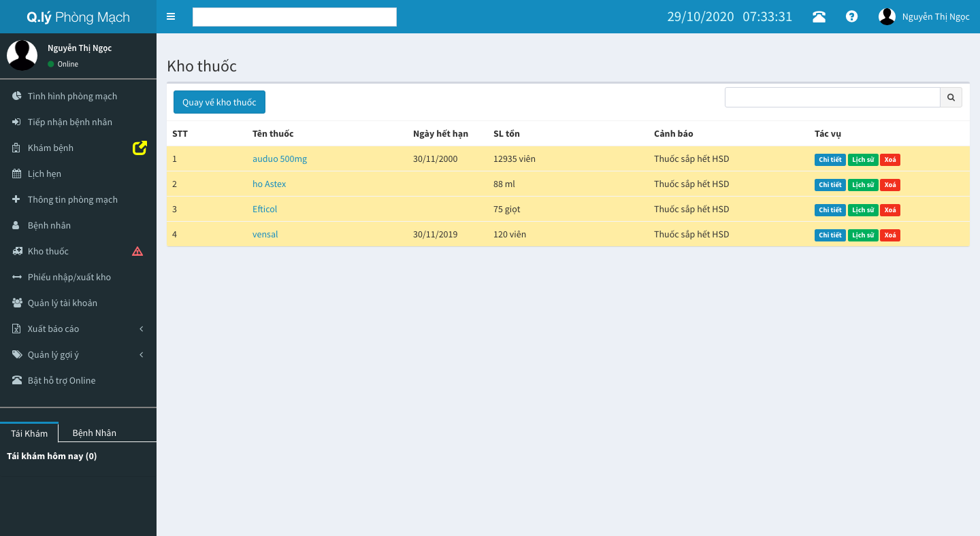Click the sidebar profile picture of Nguyễn Thị Ngọc
The image size is (980, 536).
[22, 55]
